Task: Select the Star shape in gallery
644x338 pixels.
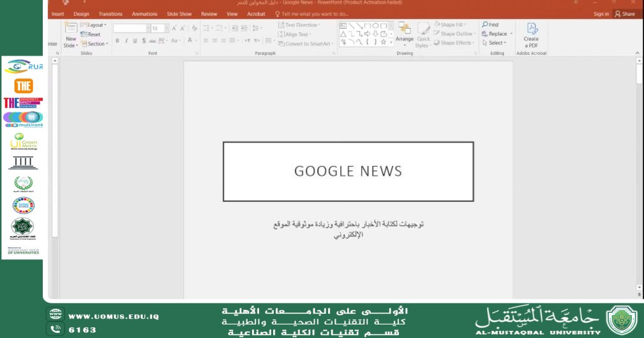Action: coord(384,42)
